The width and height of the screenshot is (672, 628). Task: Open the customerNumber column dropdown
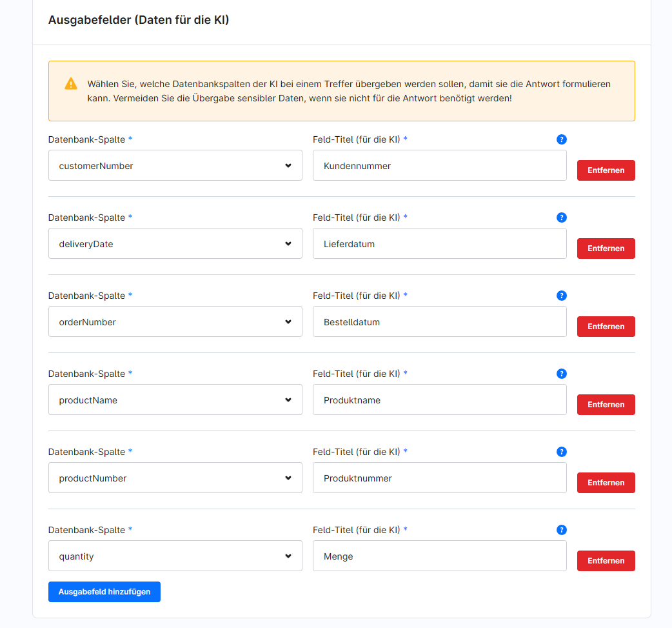click(175, 165)
